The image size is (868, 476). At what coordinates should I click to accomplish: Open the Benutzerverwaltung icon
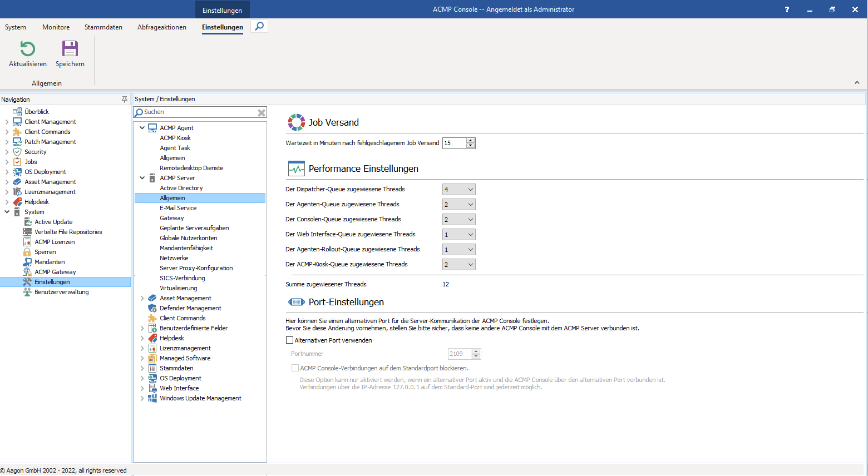[27, 292]
